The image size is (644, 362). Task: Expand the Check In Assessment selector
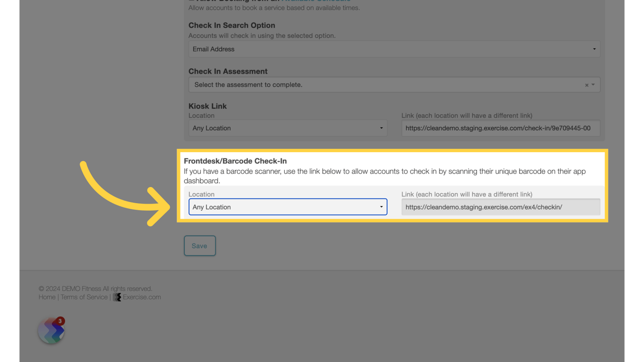(394, 85)
